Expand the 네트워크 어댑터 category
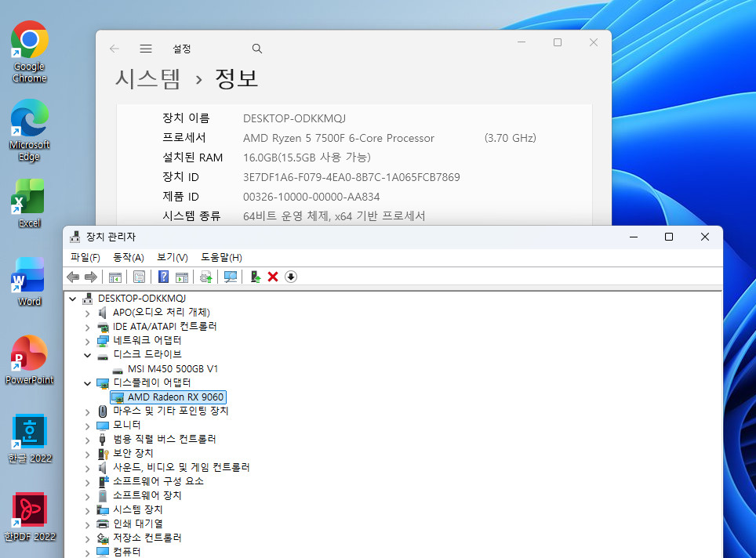This screenshot has height=558, width=756. point(87,340)
